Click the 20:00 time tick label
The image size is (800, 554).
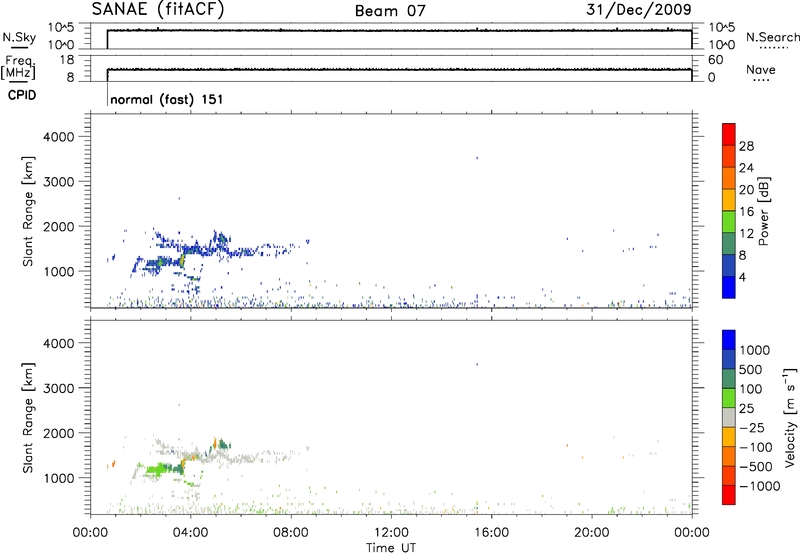[x=592, y=533]
